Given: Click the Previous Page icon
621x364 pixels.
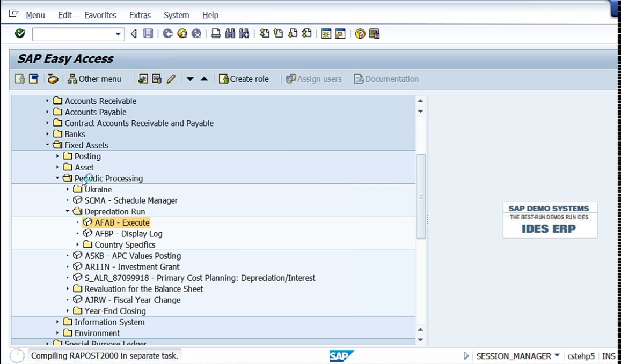Looking at the screenshot, I should pyautogui.click(x=279, y=34).
